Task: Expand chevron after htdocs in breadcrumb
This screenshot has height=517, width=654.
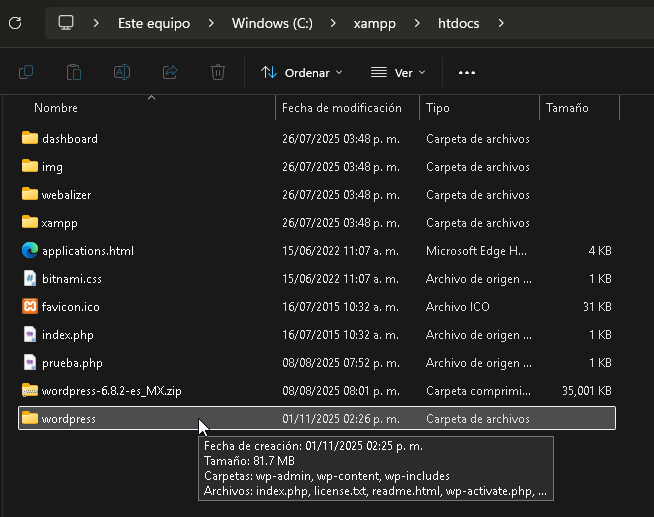Action: point(501,23)
